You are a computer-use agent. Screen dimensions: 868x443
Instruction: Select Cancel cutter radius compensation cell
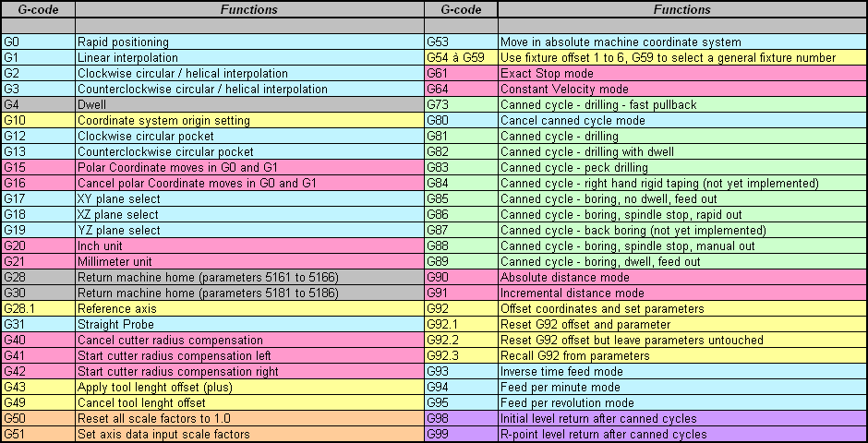249,340
